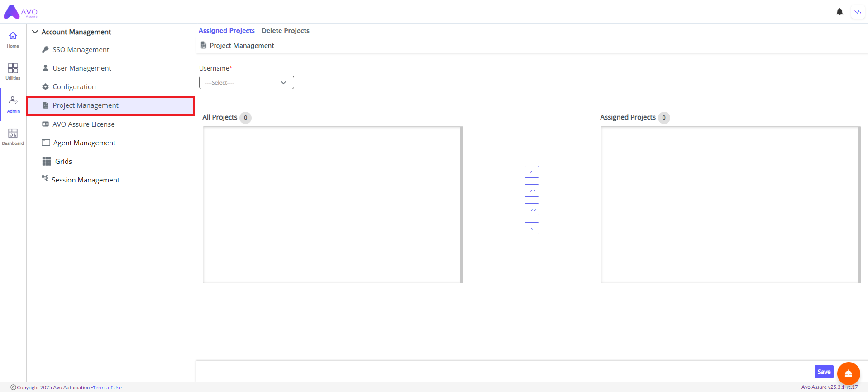Select the Assigned Projects tab
This screenshot has width=868, height=392.
(x=226, y=31)
